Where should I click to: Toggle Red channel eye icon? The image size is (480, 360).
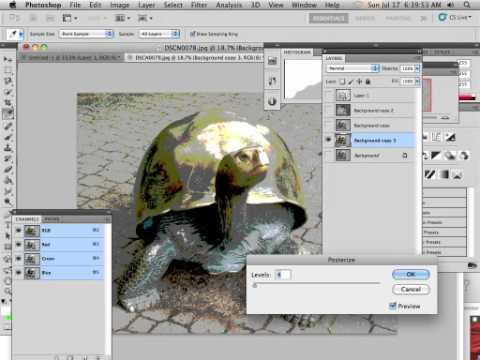(18, 244)
